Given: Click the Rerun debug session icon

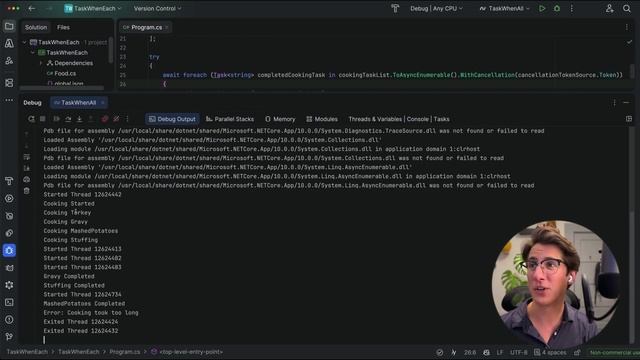Looking at the screenshot, I should pos(31,119).
